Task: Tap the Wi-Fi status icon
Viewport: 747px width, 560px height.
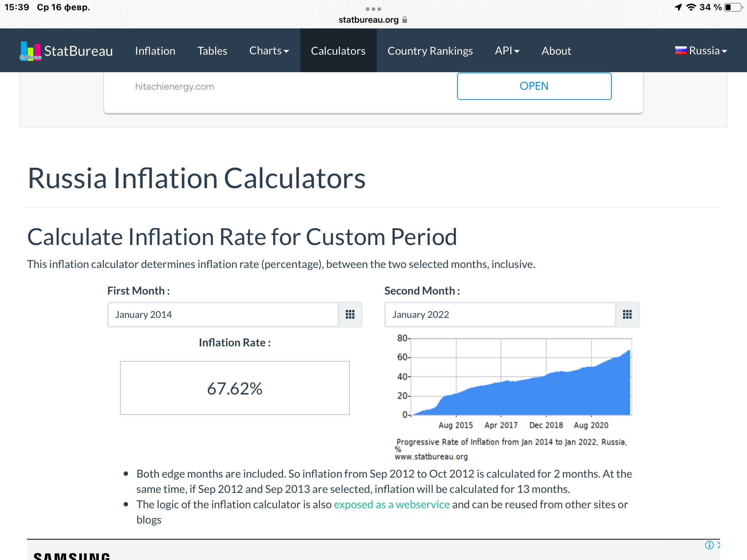Action: point(691,7)
